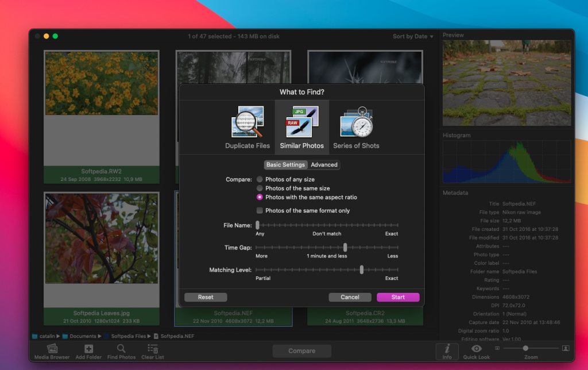
Task: Choose the Series of Shots icon
Action: [x=356, y=122]
